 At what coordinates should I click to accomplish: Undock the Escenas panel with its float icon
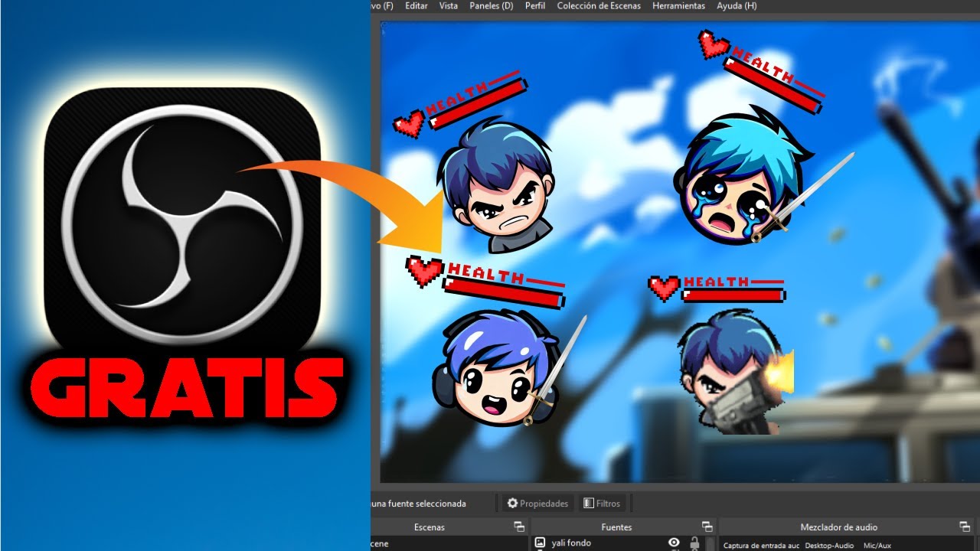[x=519, y=527]
